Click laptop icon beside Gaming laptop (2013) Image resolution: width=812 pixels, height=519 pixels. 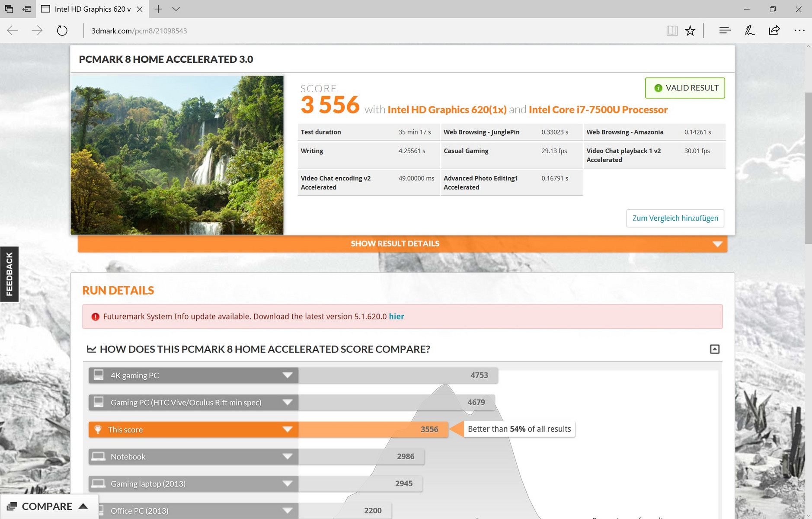pyautogui.click(x=99, y=484)
